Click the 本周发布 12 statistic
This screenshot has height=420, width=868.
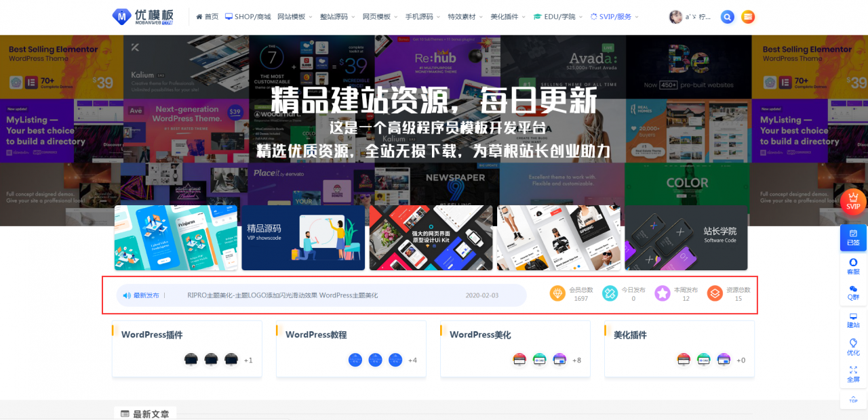pos(686,294)
